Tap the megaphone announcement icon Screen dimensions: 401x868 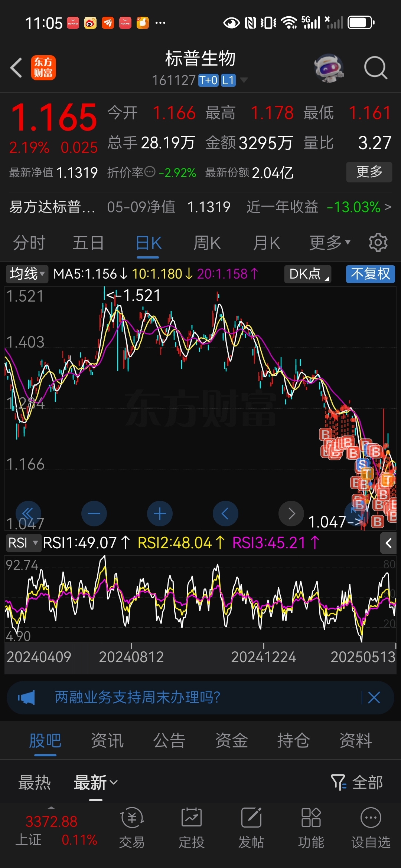tap(26, 698)
